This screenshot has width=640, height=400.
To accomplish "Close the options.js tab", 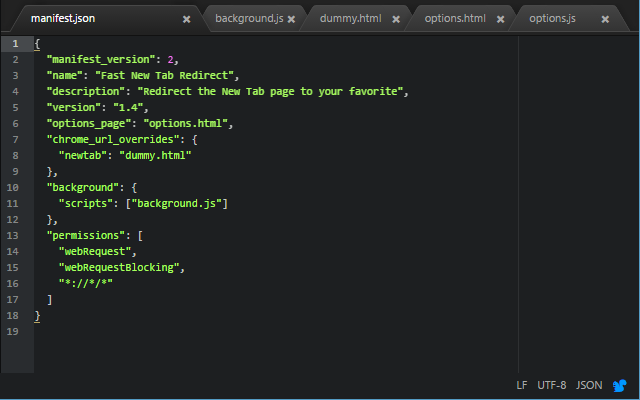I will point(605,19).
